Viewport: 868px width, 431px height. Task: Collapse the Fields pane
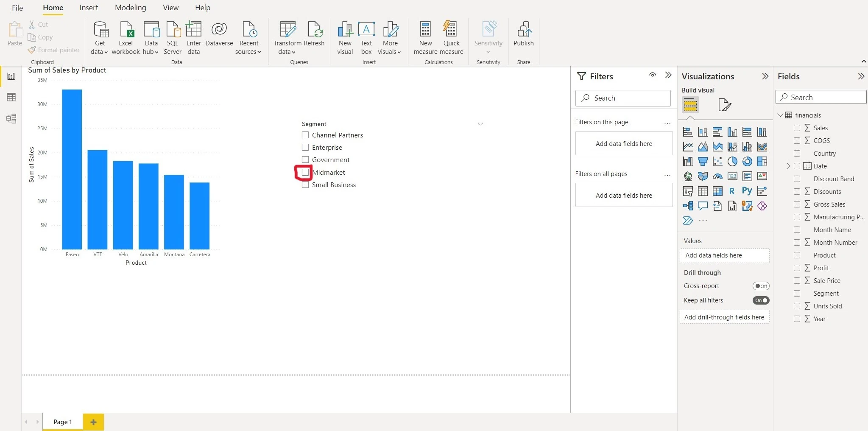861,76
